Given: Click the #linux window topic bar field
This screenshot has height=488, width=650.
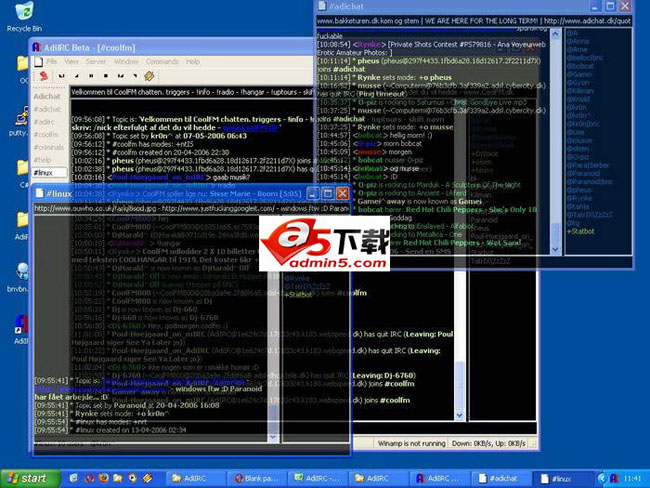Looking at the screenshot, I should pos(190,209).
